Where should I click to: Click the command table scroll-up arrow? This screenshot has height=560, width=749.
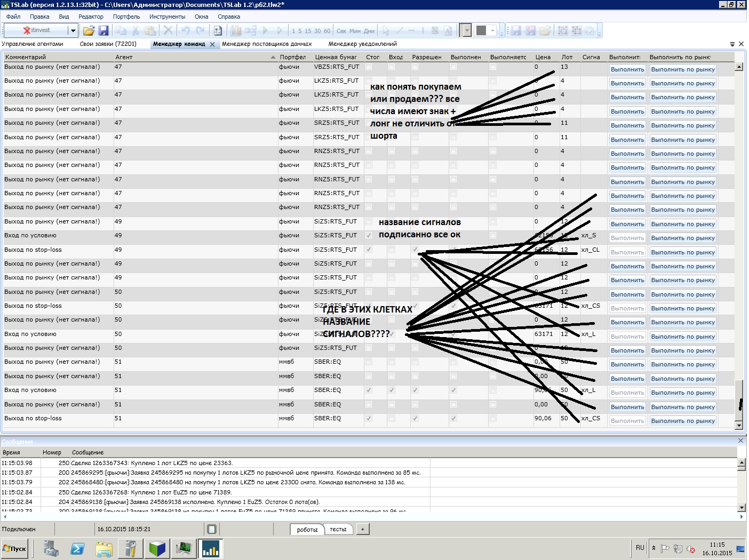[739, 67]
